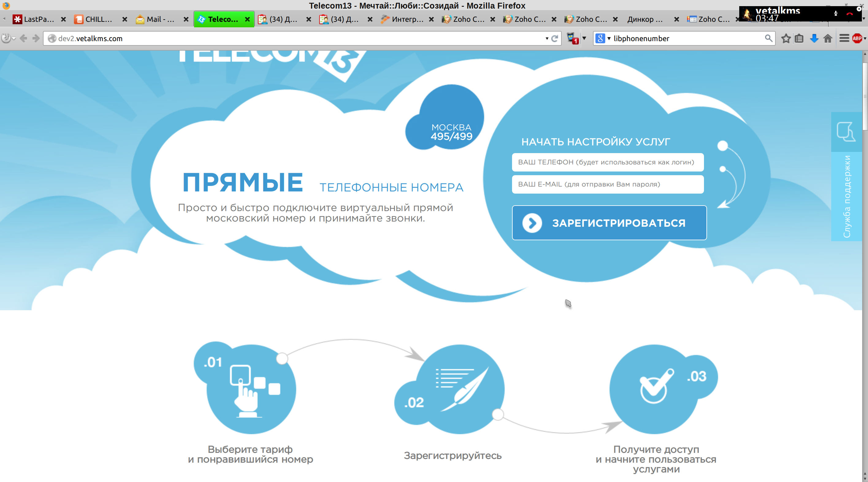
Task: Click the ТЕЛЕФОННЫЕ НОМЕРА heading
Action: pyautogui.click(x=392, y=187)
